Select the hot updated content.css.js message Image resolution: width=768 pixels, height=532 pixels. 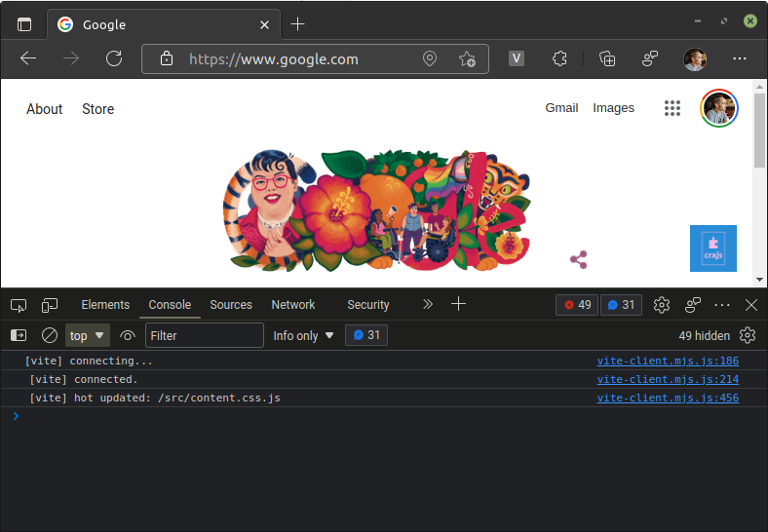(155, 398)
